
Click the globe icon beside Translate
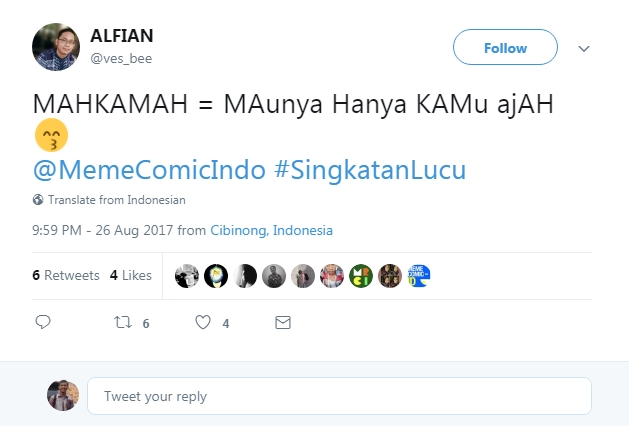click(38, 199)
